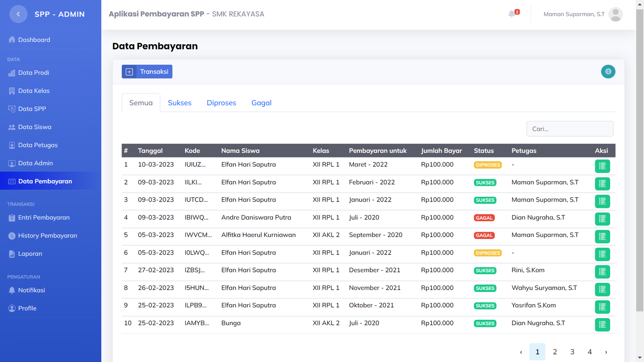This screenshot has height=362, width=644.
Task: Open Data Siswa in sidebar
Action: coord(35,127)
